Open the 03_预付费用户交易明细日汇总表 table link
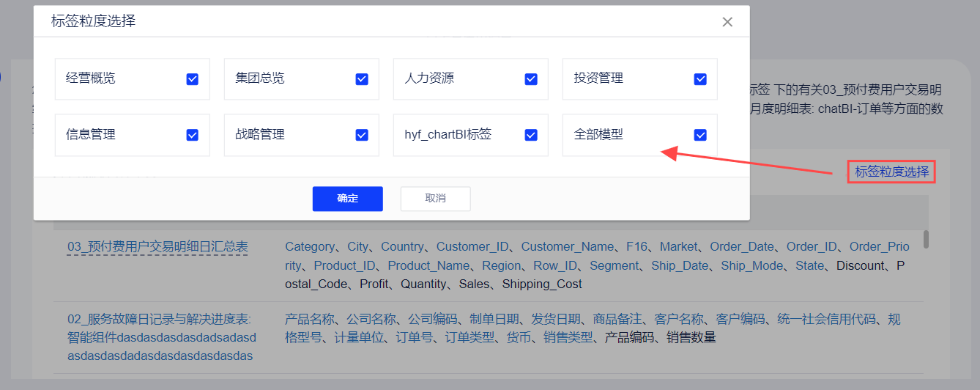 coord(157,247)
